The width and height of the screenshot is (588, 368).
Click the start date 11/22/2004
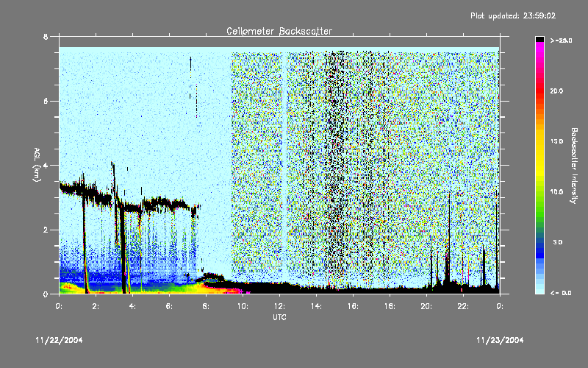[x=59, y=340]
